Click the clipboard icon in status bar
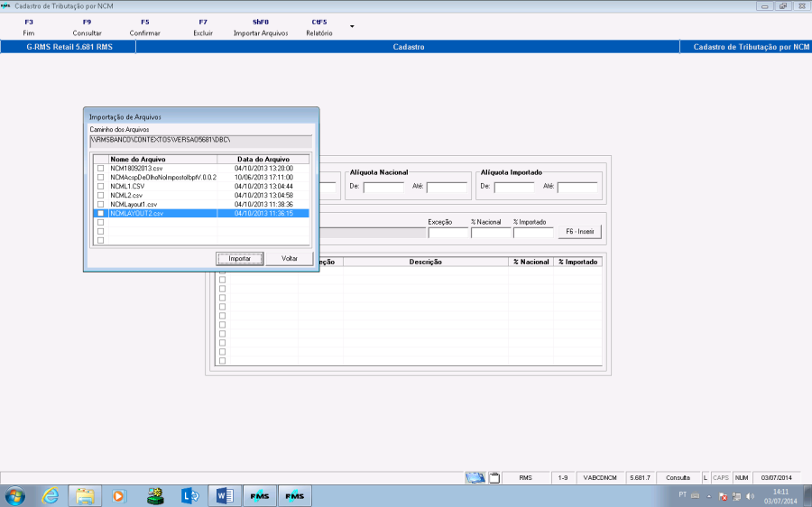 click(494, 477)
